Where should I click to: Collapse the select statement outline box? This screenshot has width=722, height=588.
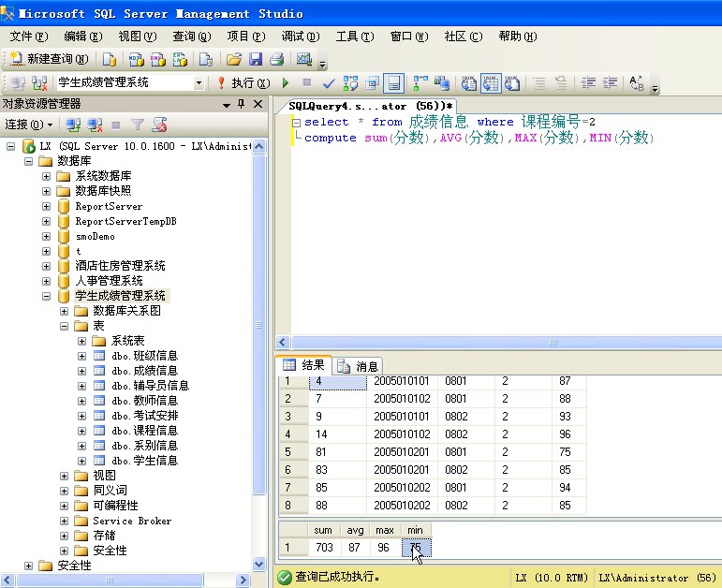297,123
